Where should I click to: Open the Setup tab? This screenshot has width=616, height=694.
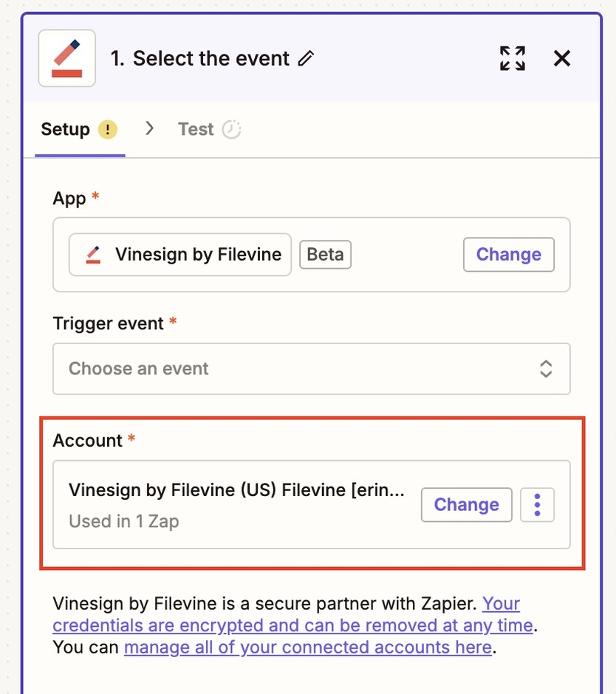tap(79, 130)
